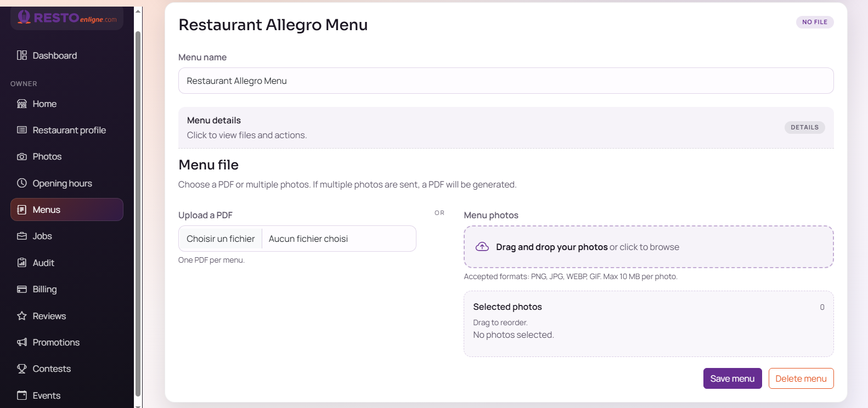Open the Audit section
Image resolution: width=868 pixels, height=408 pixels.
click(x=43, y=262)
